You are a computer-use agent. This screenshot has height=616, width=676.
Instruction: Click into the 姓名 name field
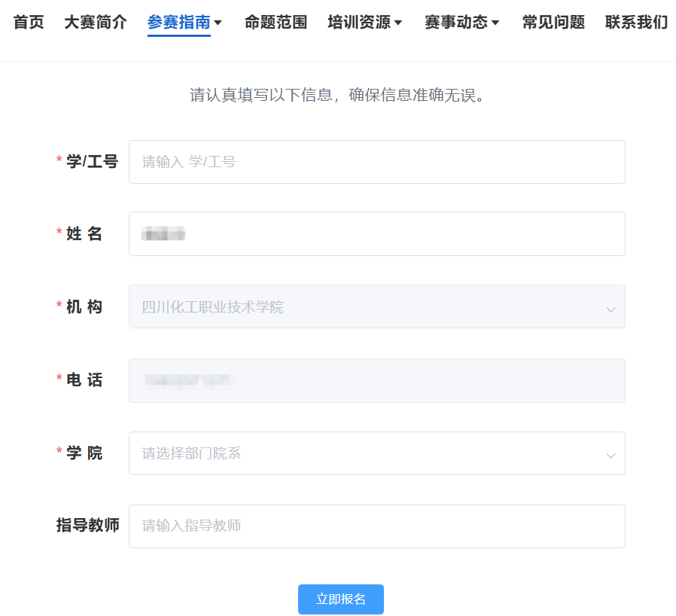pyautogui.click(x=376, y=233)
